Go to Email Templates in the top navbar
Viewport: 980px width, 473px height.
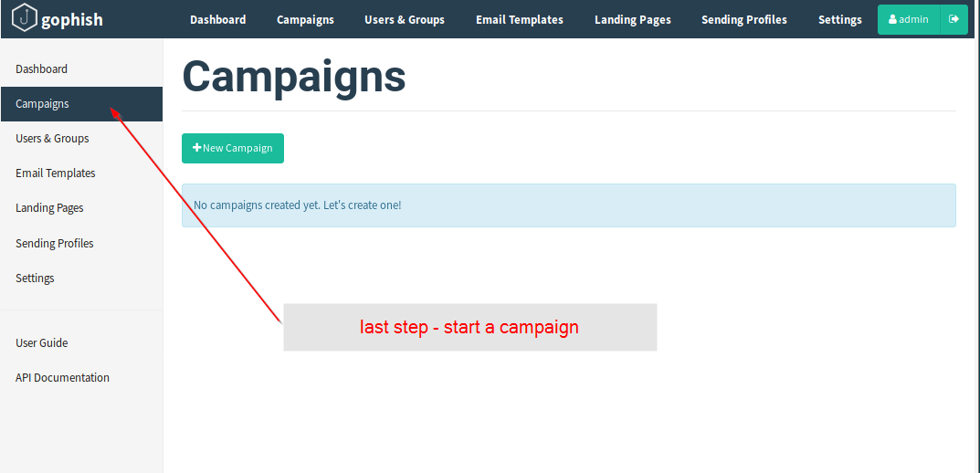[x=520, y=19]
